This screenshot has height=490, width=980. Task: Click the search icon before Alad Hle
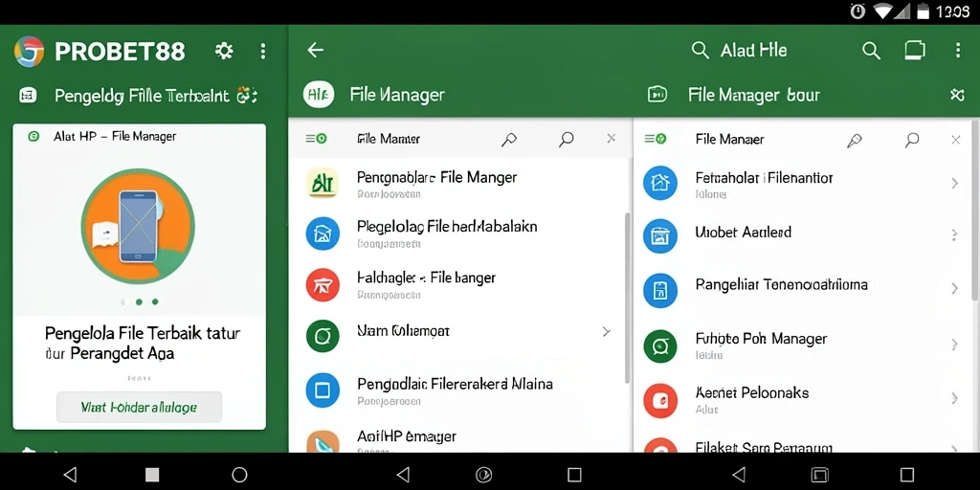tap(701, 51)
